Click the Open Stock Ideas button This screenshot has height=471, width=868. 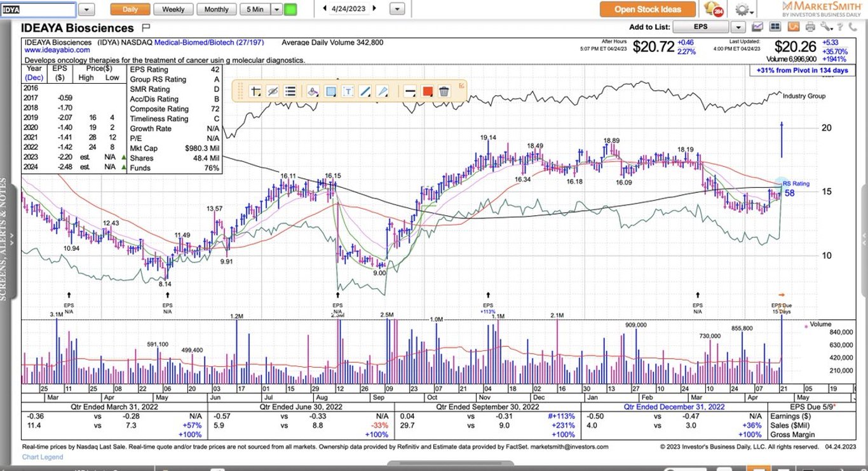point(648,10)
